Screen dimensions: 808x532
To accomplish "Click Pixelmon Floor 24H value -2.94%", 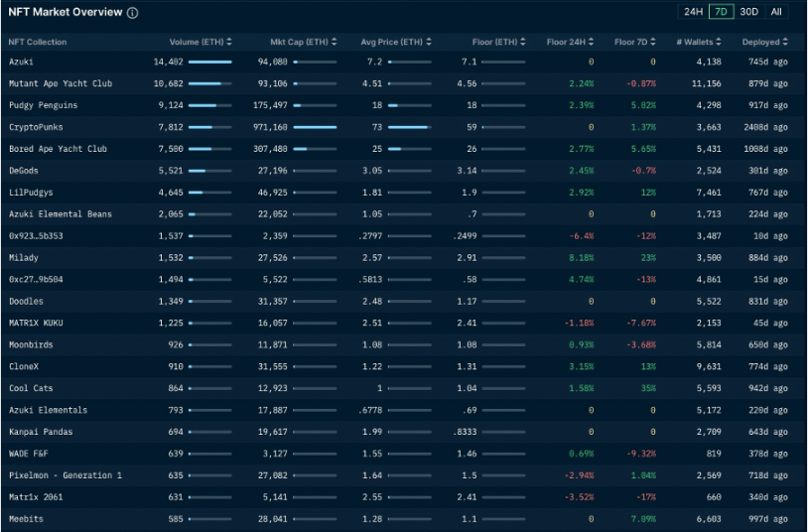I will [x=580, y=475].
